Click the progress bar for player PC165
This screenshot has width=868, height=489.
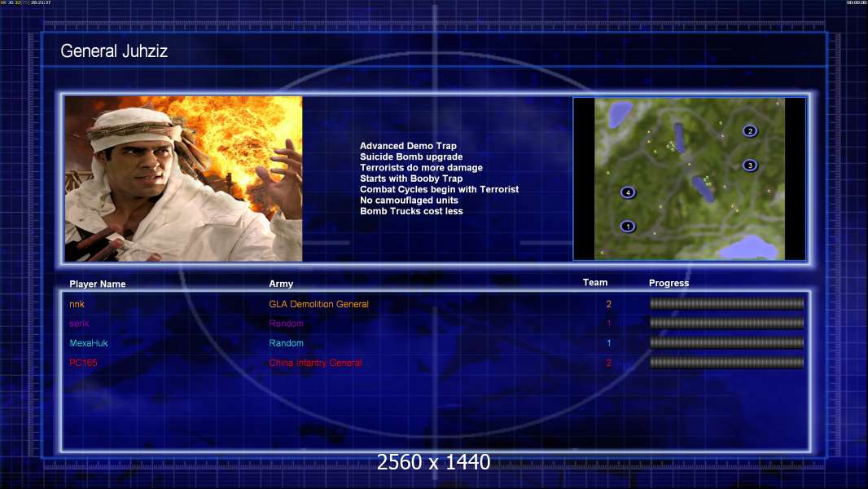(x=726, y=363)
